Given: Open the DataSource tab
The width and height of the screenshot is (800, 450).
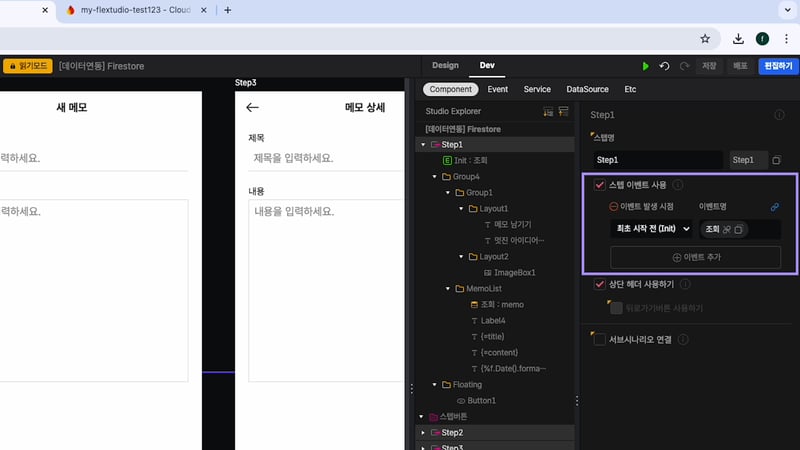Looking at the screenshot, I should pyautogui.click(x=586, y=89).
